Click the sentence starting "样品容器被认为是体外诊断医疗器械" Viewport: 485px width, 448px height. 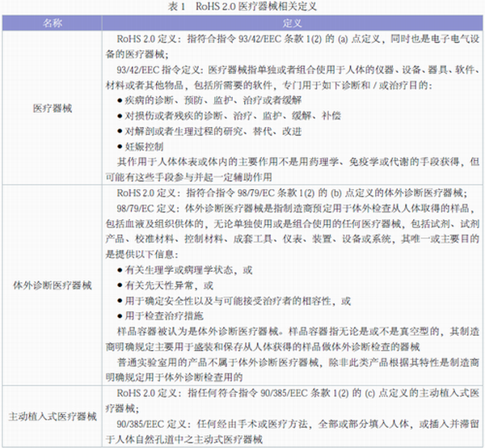click(297, 331)
